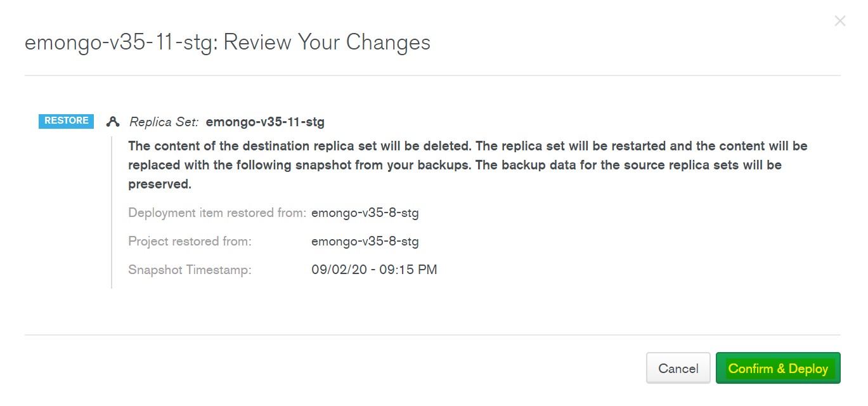Click the snapshot time 09/02/20 - 09:15 PM
Screen dimensions: 868x406
click(374, 270)
